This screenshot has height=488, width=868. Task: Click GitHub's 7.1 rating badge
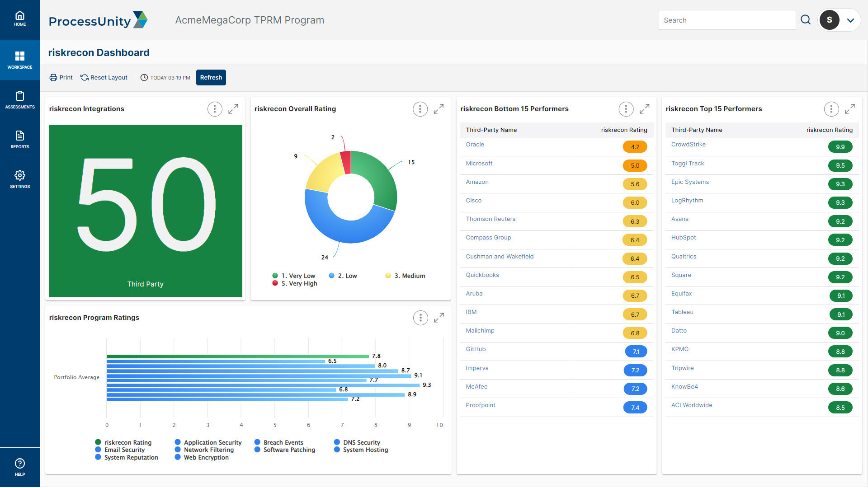(636, 352)
